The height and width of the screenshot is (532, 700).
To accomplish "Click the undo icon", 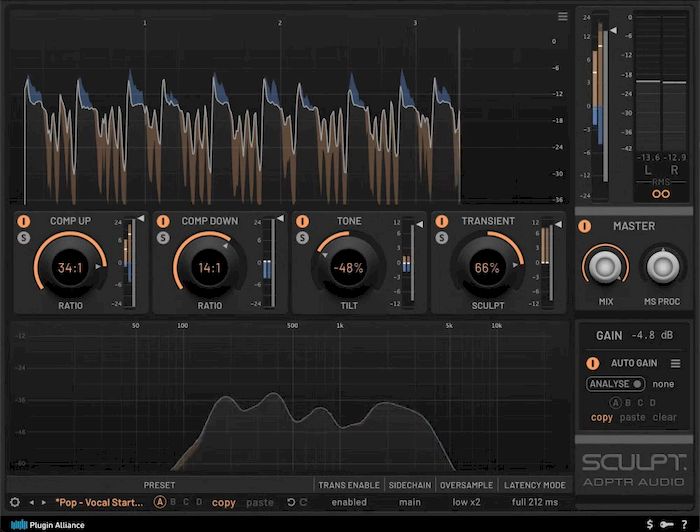I will point(291,503).
